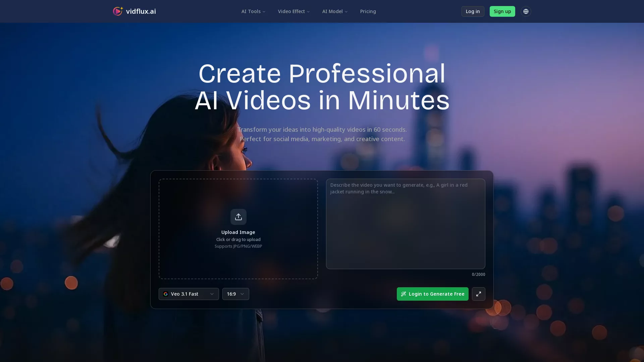Open the Veo 3.1 Fast model dropdown
644x362 pixels.
click(x=189, y=294)
